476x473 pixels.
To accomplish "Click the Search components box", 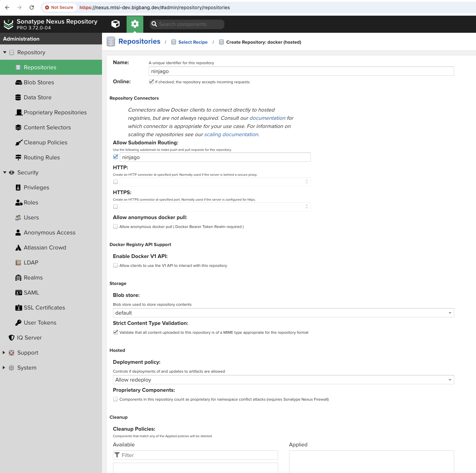I will point(187,24).
